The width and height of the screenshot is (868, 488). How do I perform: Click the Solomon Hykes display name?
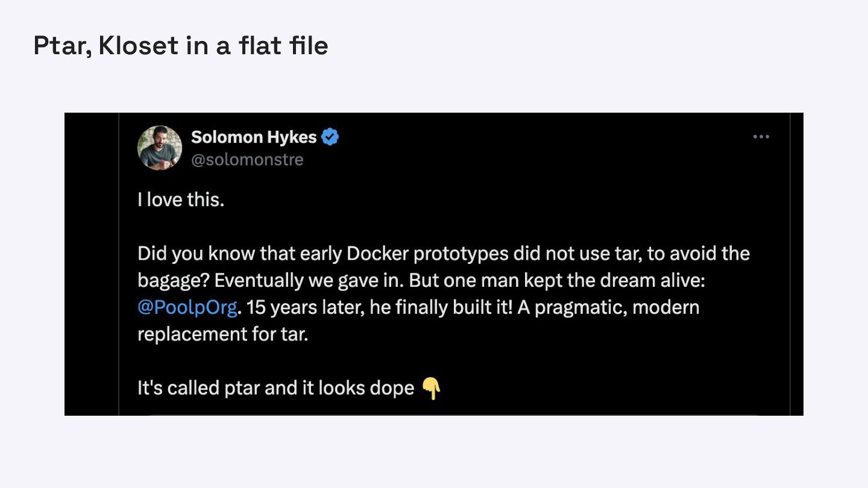(x=254, y=137)
